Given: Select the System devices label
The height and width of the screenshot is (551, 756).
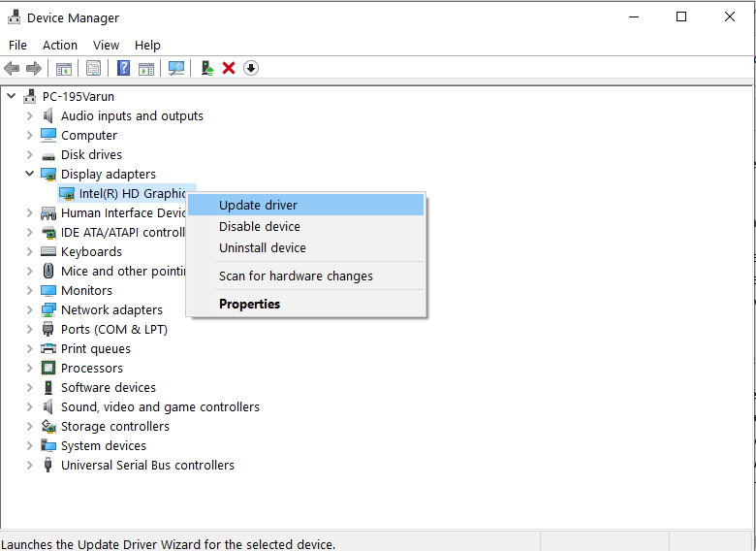Looking at the screenshot, I should [x=104, y=446].
